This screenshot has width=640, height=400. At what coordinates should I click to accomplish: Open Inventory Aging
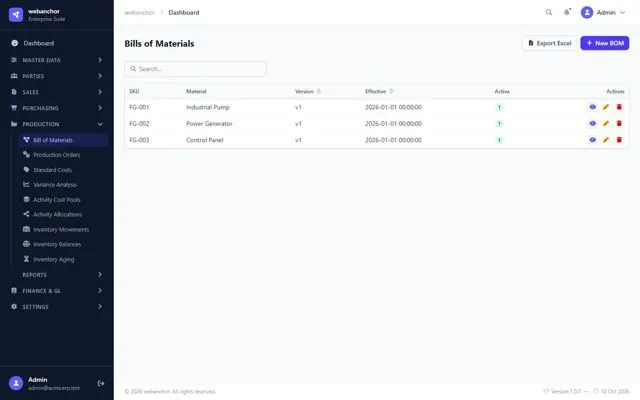pyautogui.click(x=63, y=259)
